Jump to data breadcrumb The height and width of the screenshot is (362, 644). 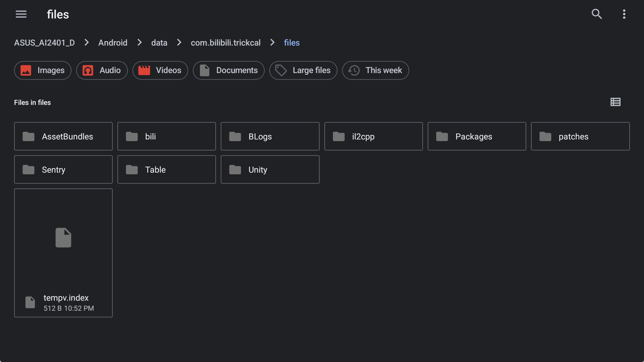[159, 43]
